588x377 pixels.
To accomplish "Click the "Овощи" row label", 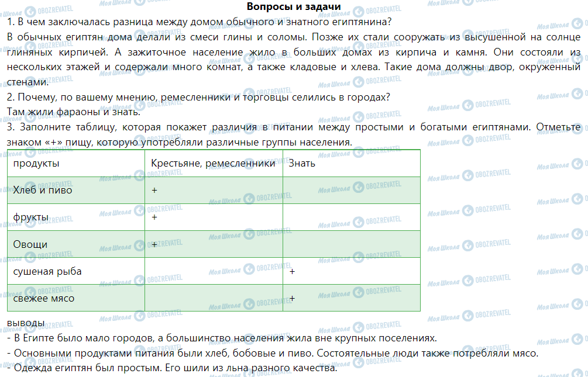I will click(30, 244).
